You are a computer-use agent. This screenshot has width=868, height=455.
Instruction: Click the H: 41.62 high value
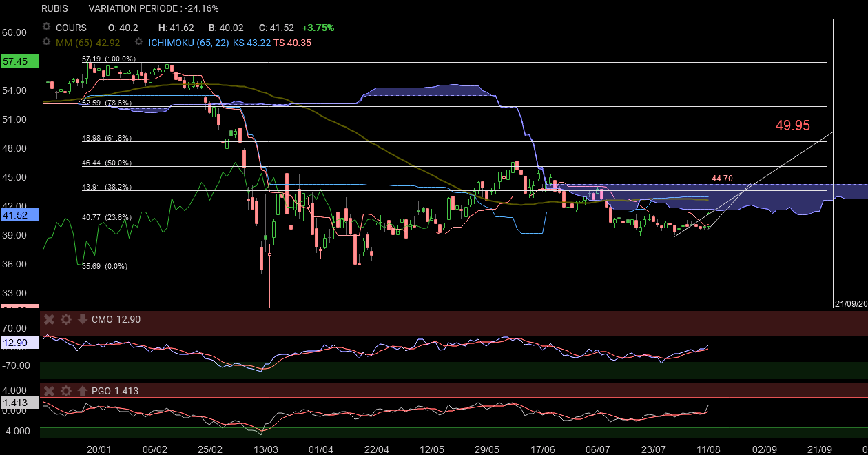tap(176, 28)
